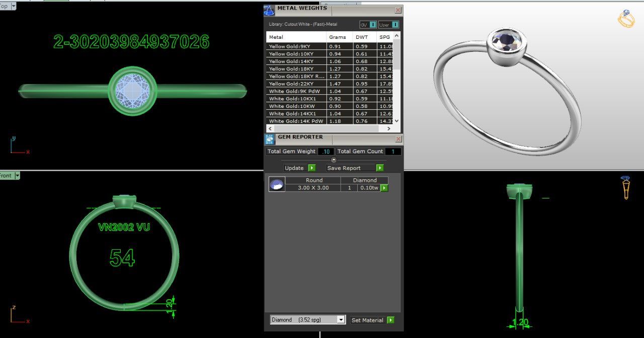Click the Diamond cell in gem table

[x=365, y=180]
